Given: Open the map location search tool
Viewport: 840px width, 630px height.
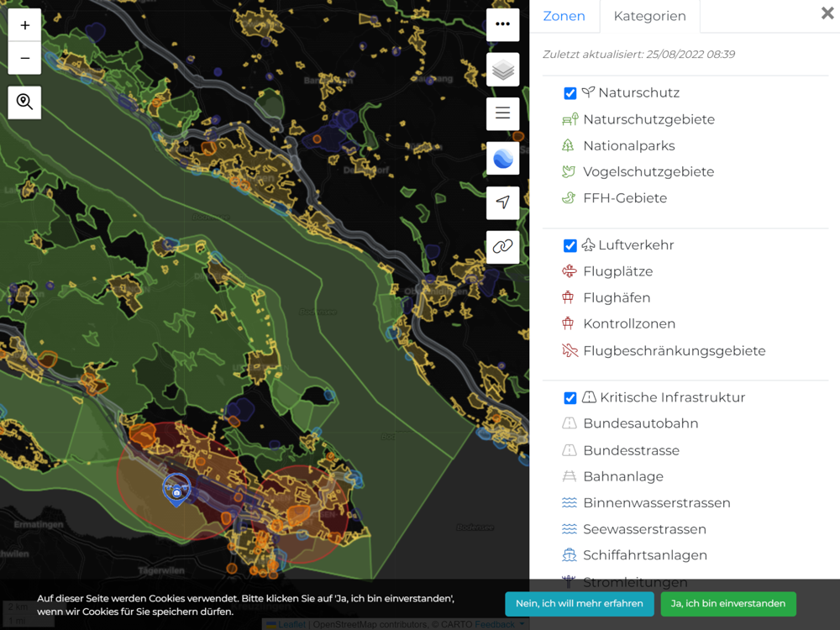Looking at the screenshot, I should (24, 102).
